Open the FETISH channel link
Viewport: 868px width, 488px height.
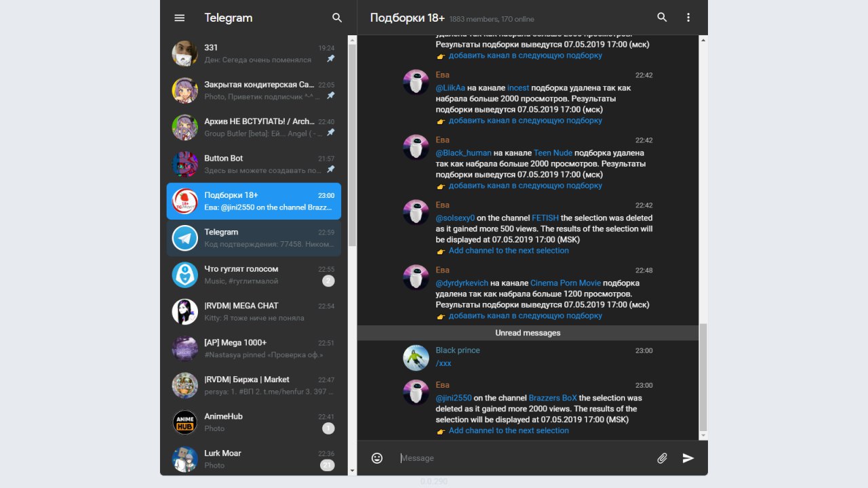tap(545, 218)
